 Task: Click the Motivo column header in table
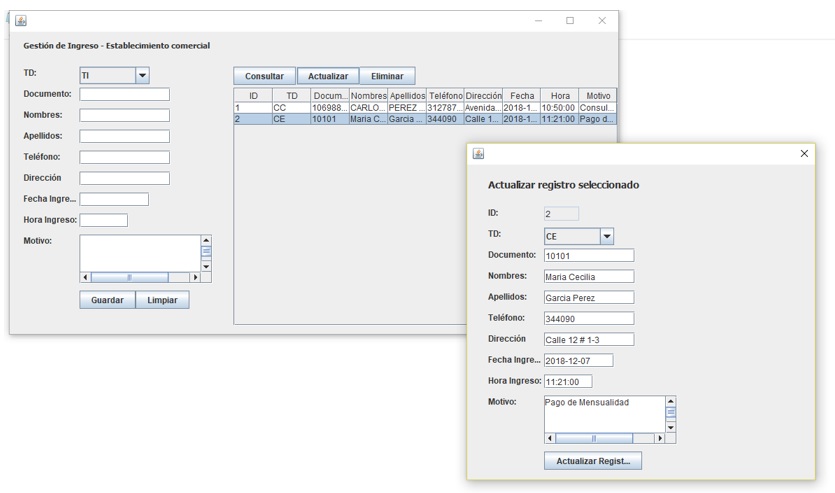597,96
